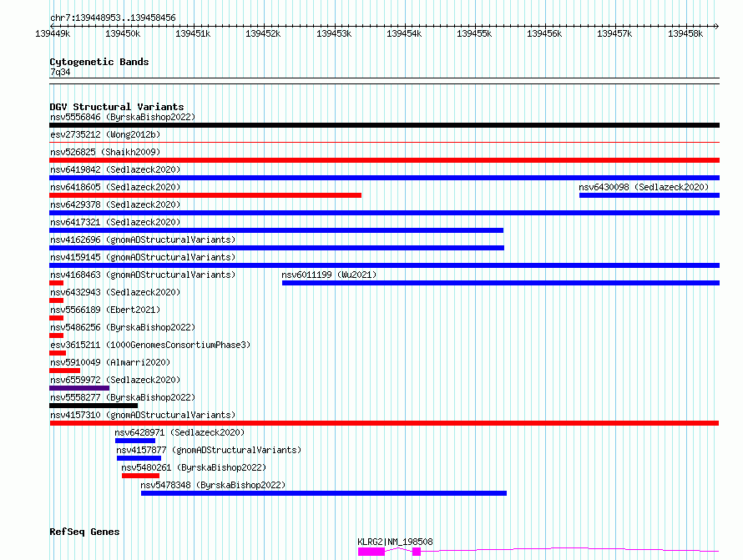
Task: Select the short red nsv5566189 bar
Action: tap(57, 318)
